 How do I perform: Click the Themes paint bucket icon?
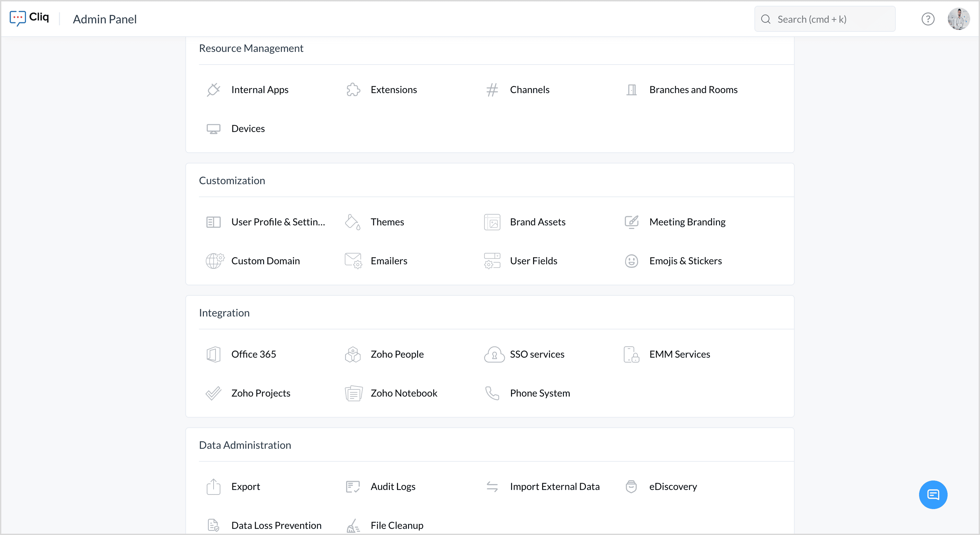[353, 222]
